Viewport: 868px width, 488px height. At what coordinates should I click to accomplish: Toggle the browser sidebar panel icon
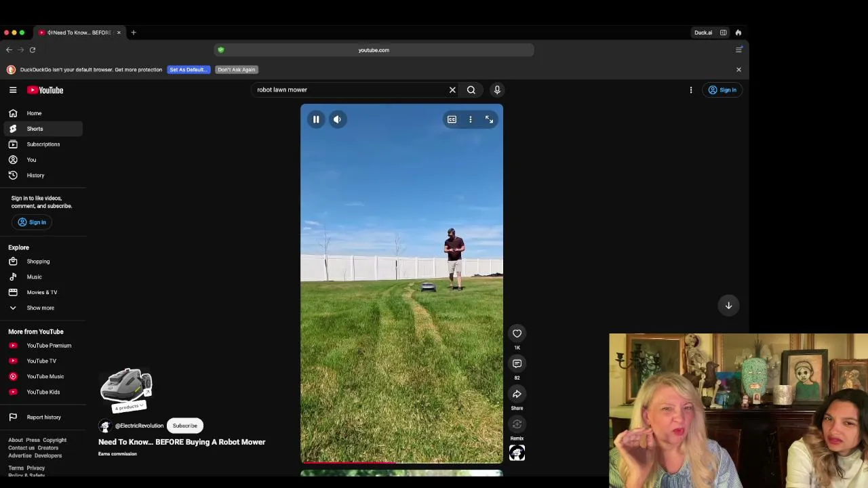724,33
